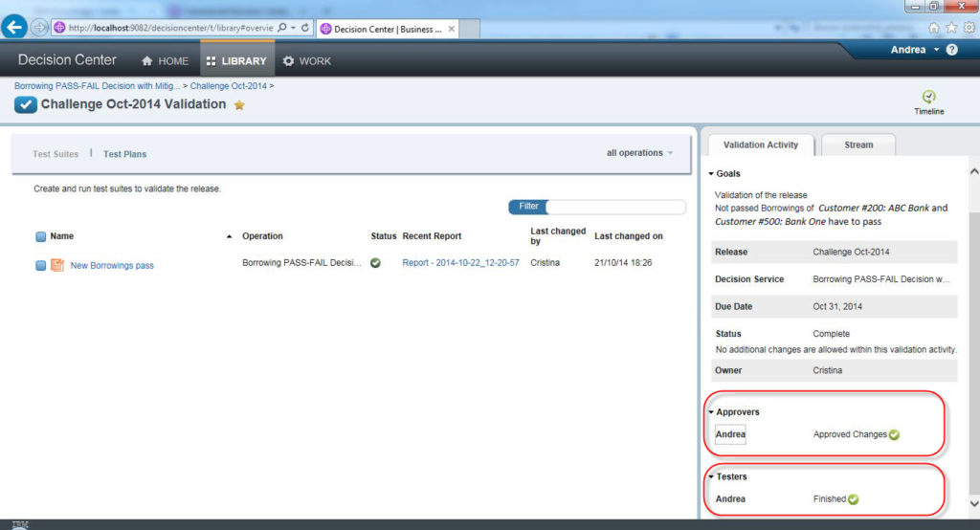Screen dimensions: 980x530
Task: Go to the WORK menu
Action: pos(307,61)
